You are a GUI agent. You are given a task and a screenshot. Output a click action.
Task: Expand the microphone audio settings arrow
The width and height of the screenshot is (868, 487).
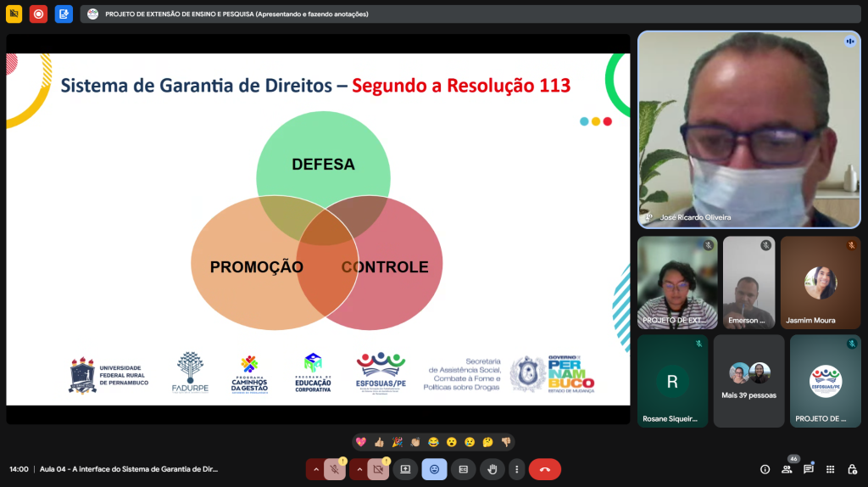click(315, 469)
